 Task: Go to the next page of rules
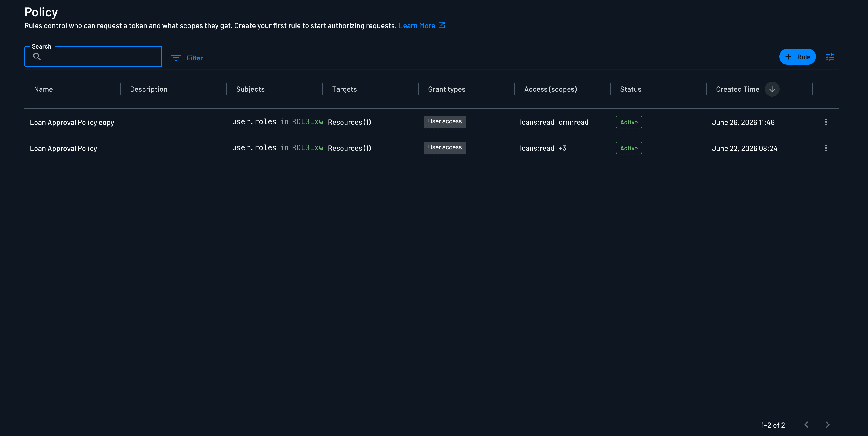(828, 425)
